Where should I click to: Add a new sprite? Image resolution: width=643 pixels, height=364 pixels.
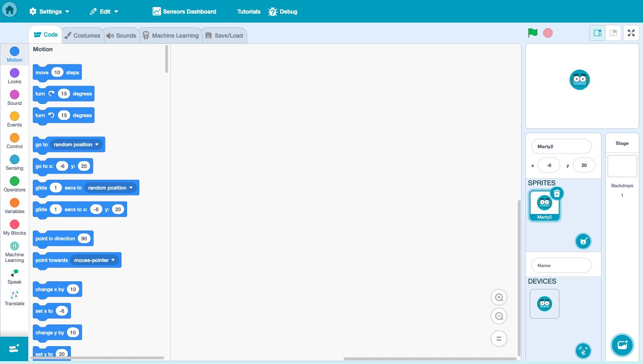click(583, 241)
